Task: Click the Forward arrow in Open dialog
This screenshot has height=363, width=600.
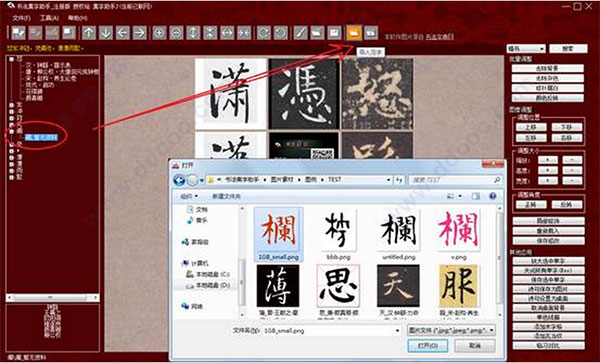Action: tap(193, 180)
